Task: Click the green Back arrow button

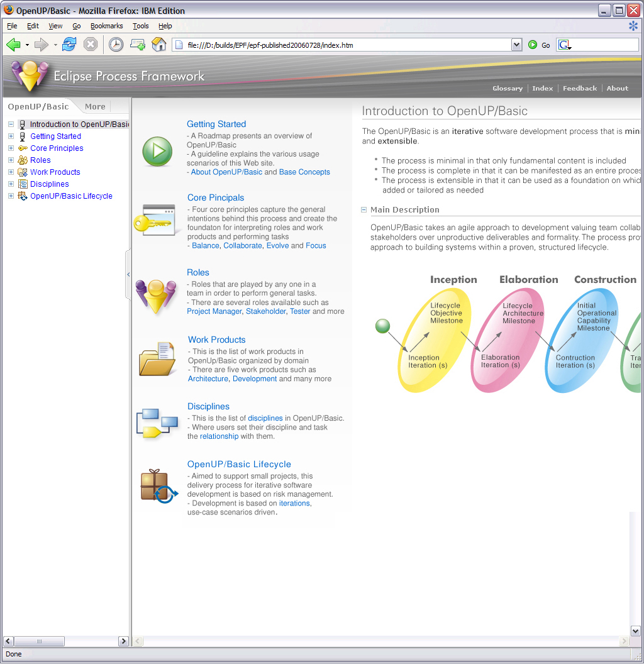Action: 14,45
